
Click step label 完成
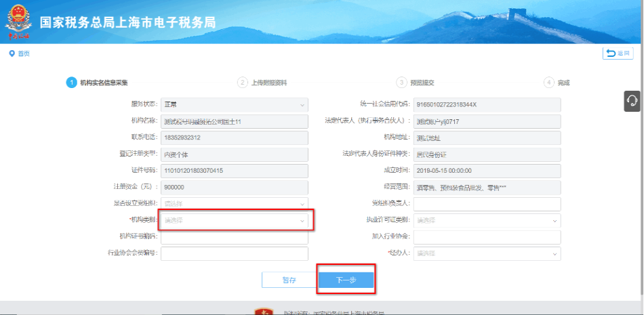pyautogui.click(x=563, y=83)
